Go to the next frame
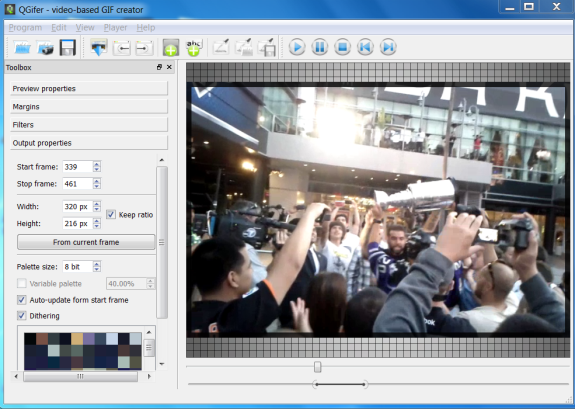The image size is (575, 409). pyautogui.click(x=388, y=47)
